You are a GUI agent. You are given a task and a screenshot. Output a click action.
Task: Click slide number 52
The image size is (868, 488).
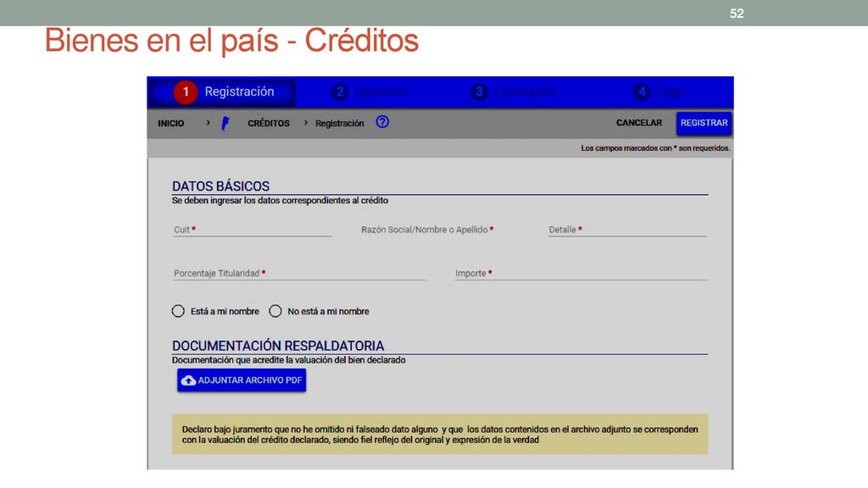click(737, 14)
